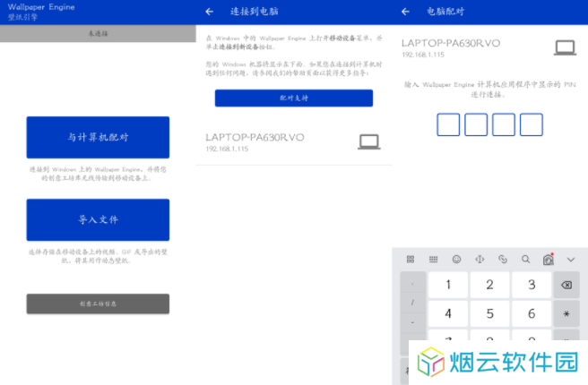Focus the fourth PIN digit box
Viewport: 588px width, 385px height.
pos(532,124)
